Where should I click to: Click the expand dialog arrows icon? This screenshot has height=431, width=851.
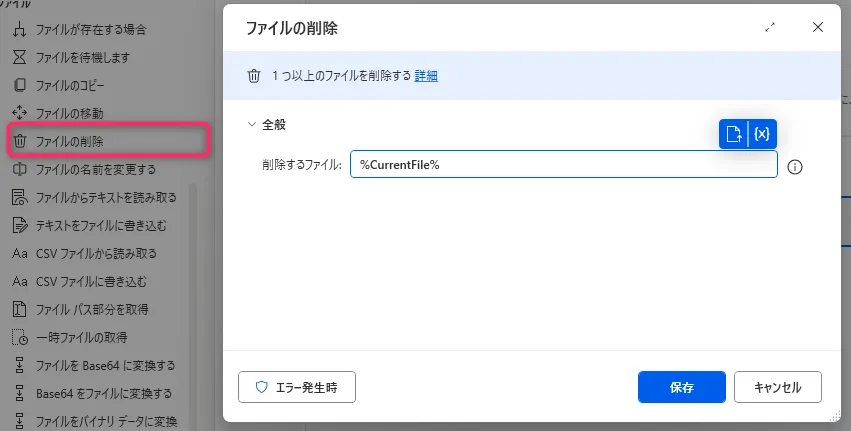770,28
